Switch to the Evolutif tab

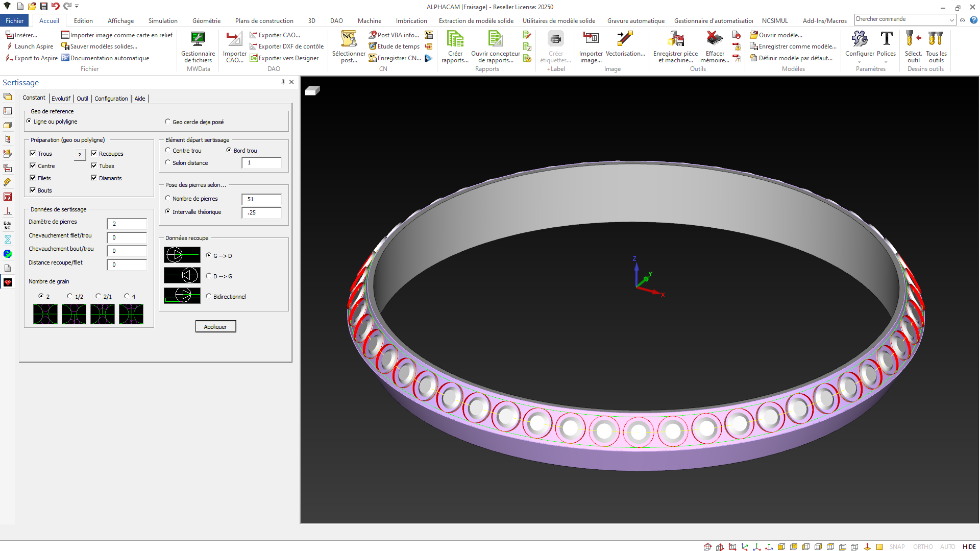click(61, 99)
